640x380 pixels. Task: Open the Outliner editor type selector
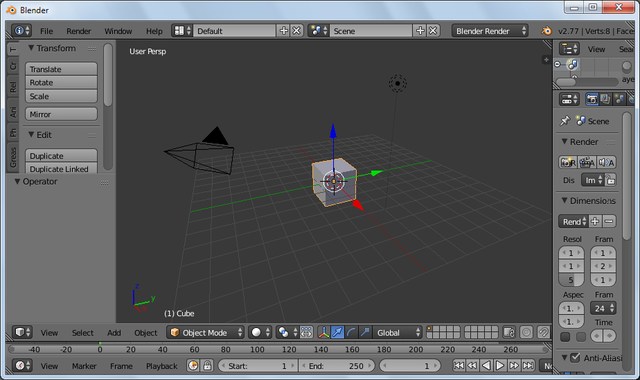(x=569, y=49)
